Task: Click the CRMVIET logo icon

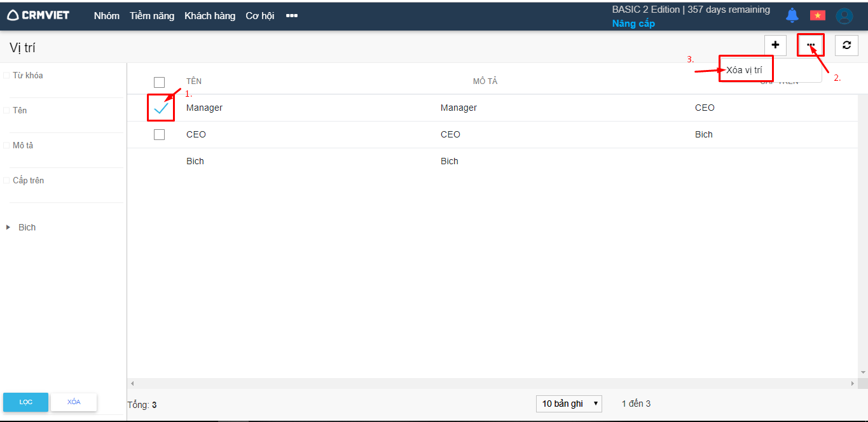Action: (x=13, y=15)
